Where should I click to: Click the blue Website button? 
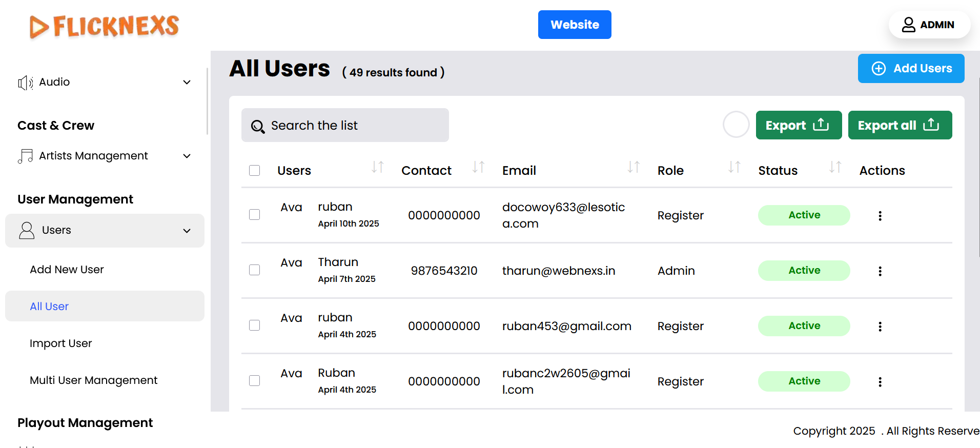[574, 25]
